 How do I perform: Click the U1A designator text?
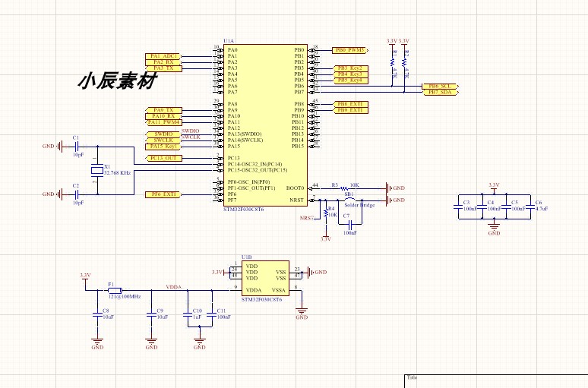click(229, 41)
